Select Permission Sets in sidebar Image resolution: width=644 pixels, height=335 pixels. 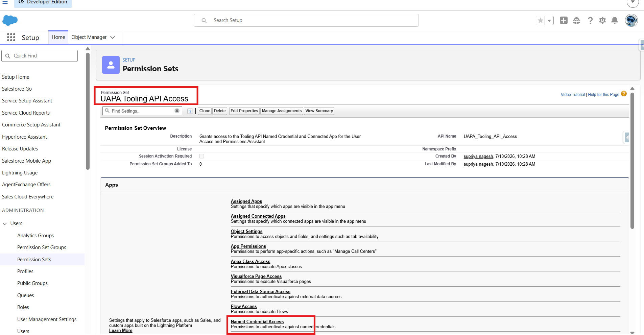tap(34, 260)
